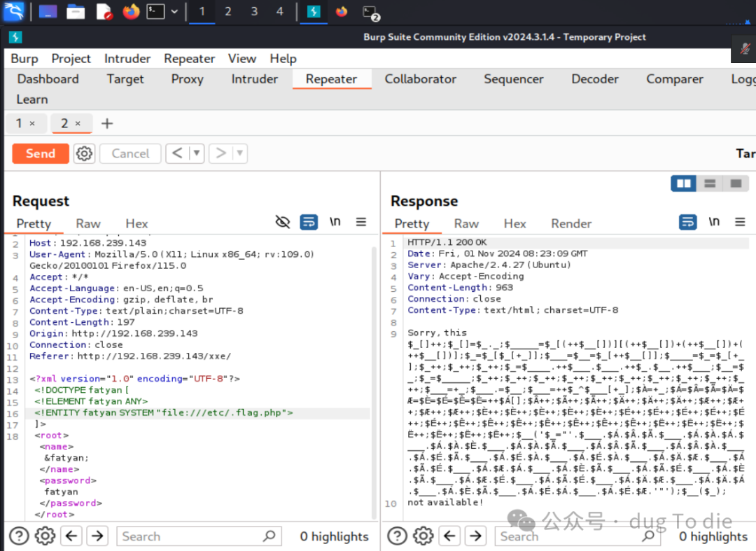The width and height of the screenshot is (756, 551).
Task: Select the side-by-side layout view
Action: pyautogui.click(x=684, y=183)
